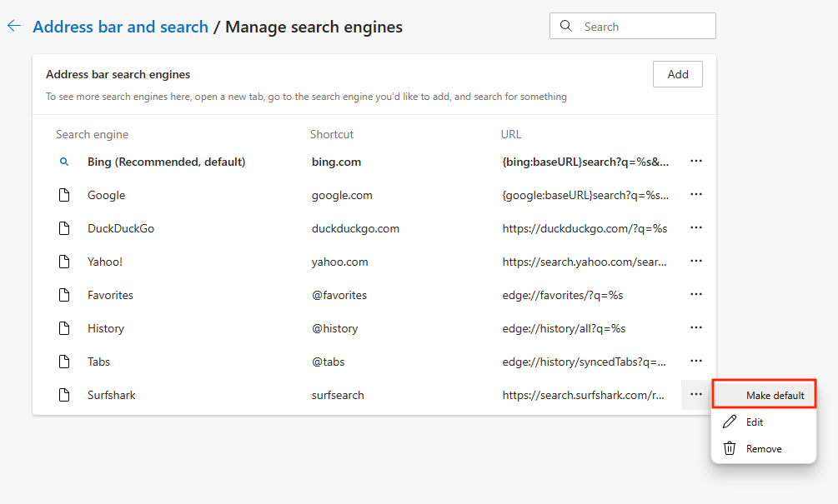
Task: Click the back arrow icon
Action: tap(13, 27)
